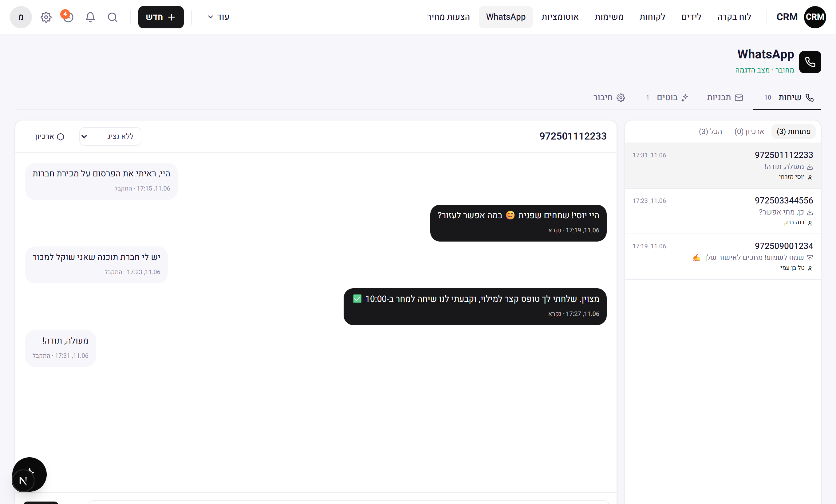Click chat header number 972501112233
This screenshot has width=836, height=504.
pyautogui.click(x=573, y=136)
